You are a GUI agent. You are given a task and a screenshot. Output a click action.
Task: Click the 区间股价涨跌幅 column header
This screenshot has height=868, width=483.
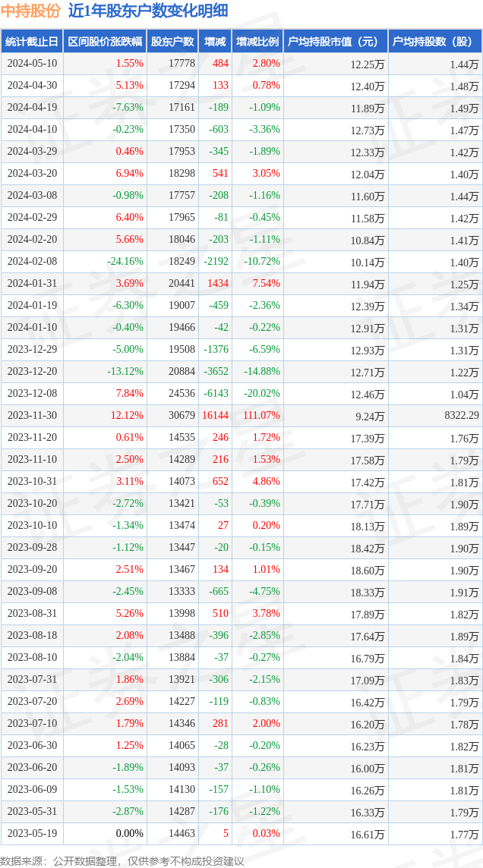point(104,42)
